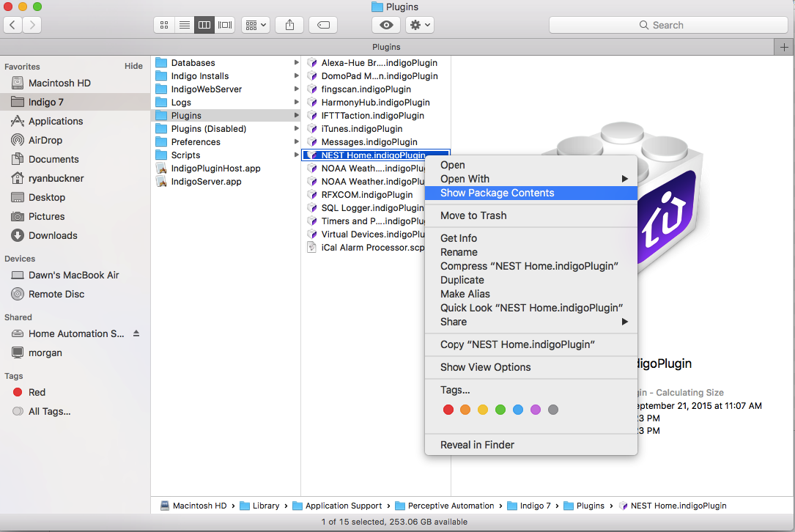795x532 pixels.
Task: Open the Action gear dropdown
Action: (419, 25)
